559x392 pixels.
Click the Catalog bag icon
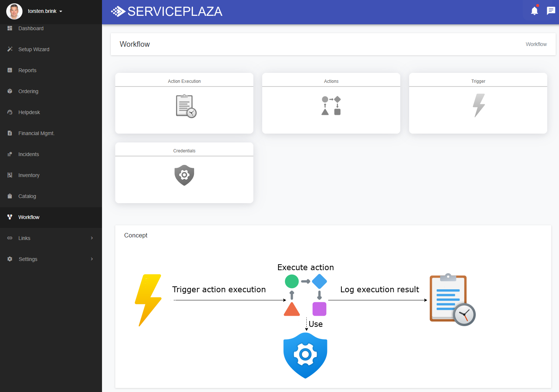click(10, 196)
